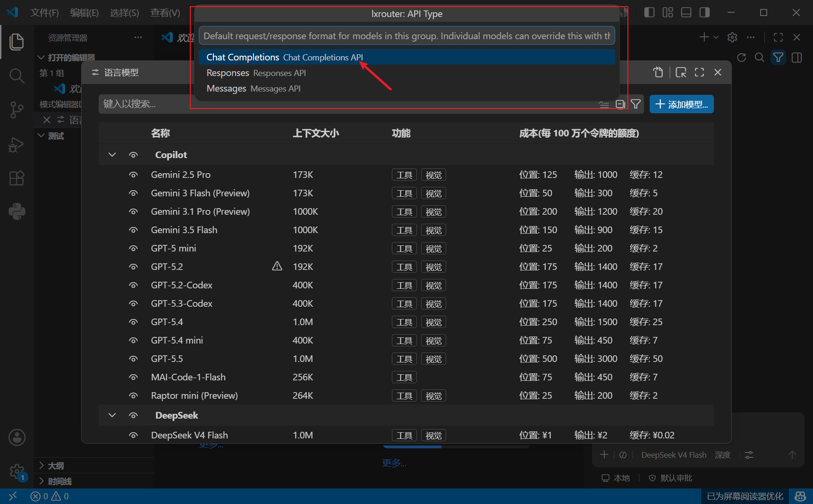
Task: Select the Chat Completions API type
Action: click(x=407, y=57)
